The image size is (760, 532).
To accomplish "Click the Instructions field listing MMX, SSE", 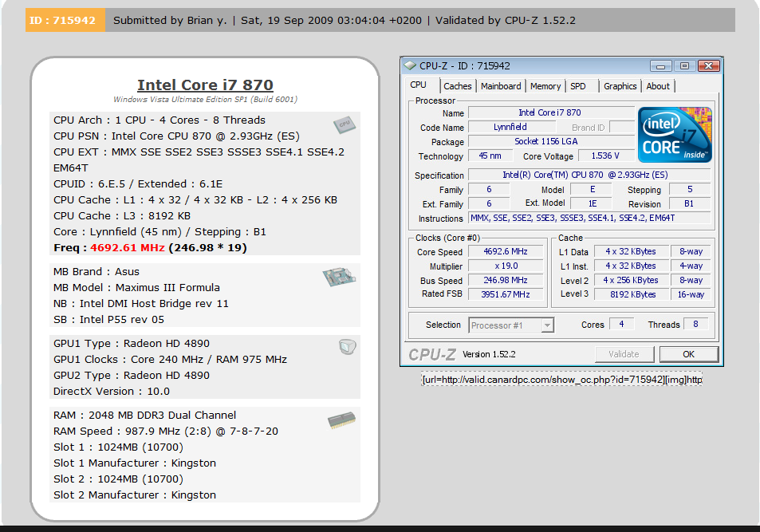I will click(x=589, y=219).
